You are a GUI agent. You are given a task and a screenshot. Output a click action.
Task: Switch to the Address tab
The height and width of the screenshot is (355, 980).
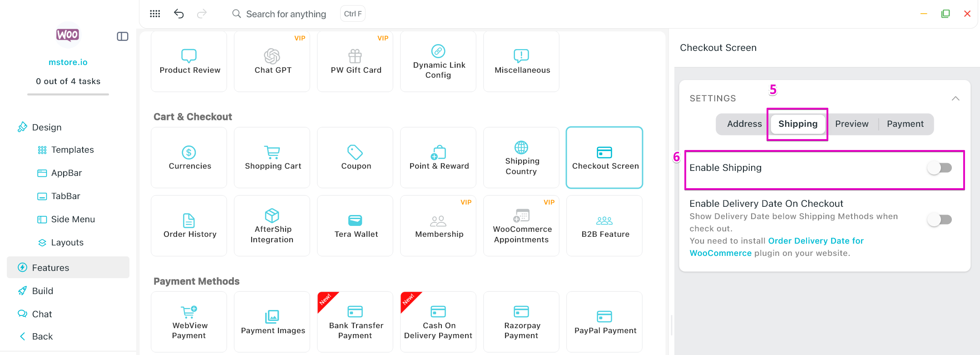744,124
